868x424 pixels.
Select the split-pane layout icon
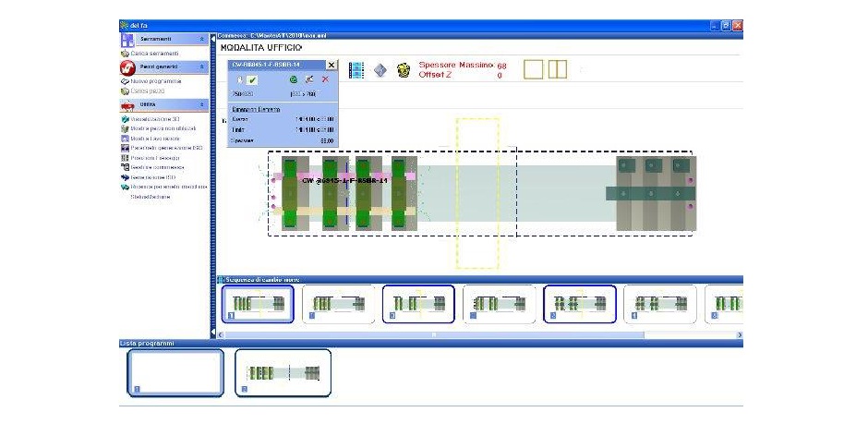[x=557, y=69]
